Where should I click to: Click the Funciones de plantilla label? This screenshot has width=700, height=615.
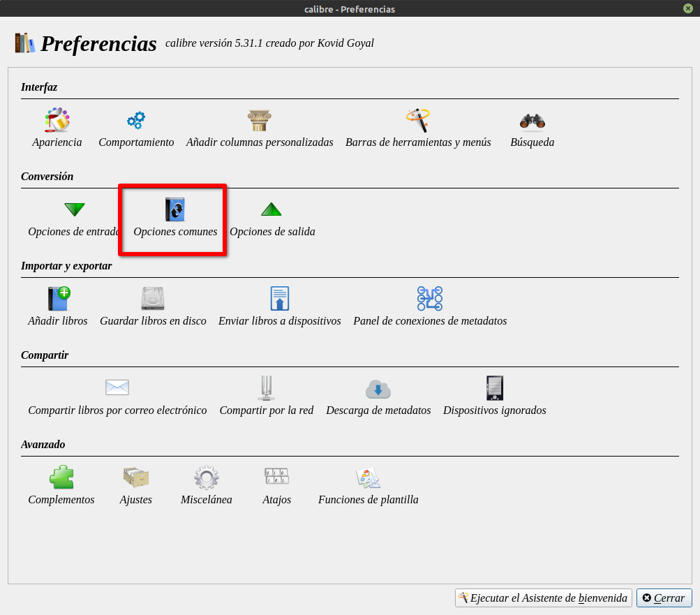(368, 500)
